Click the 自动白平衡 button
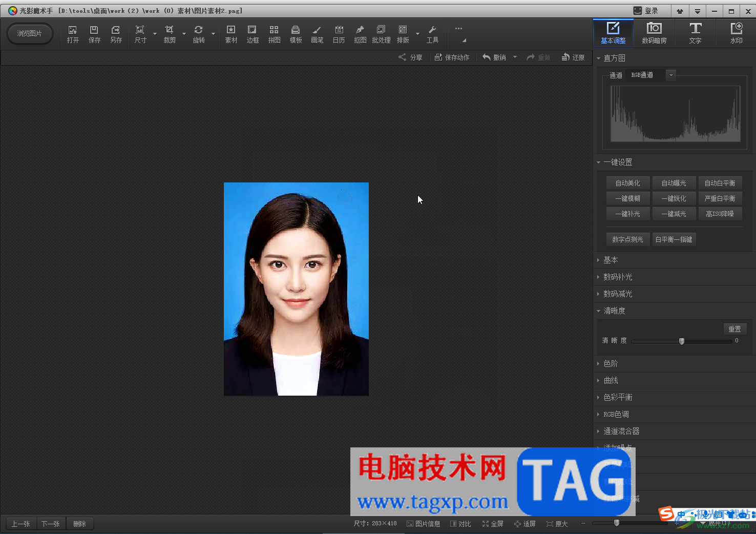 [720, 183]
